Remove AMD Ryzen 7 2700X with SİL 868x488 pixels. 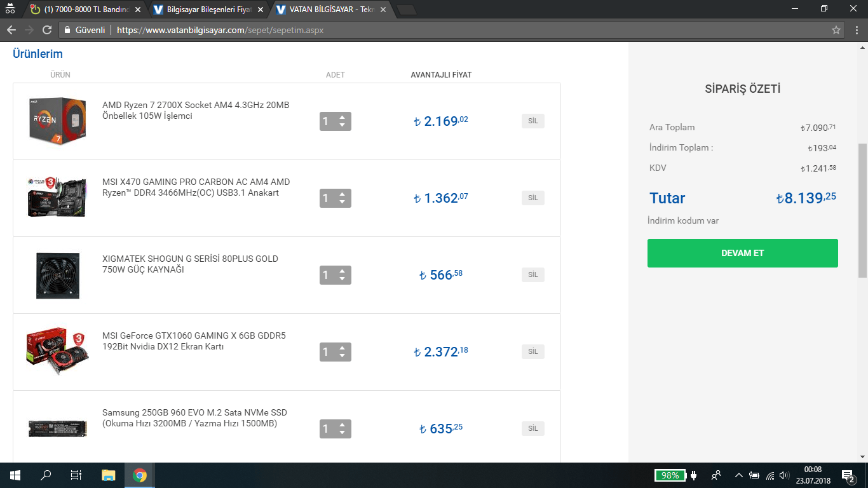pyautogui.click(x=533, y=121)
